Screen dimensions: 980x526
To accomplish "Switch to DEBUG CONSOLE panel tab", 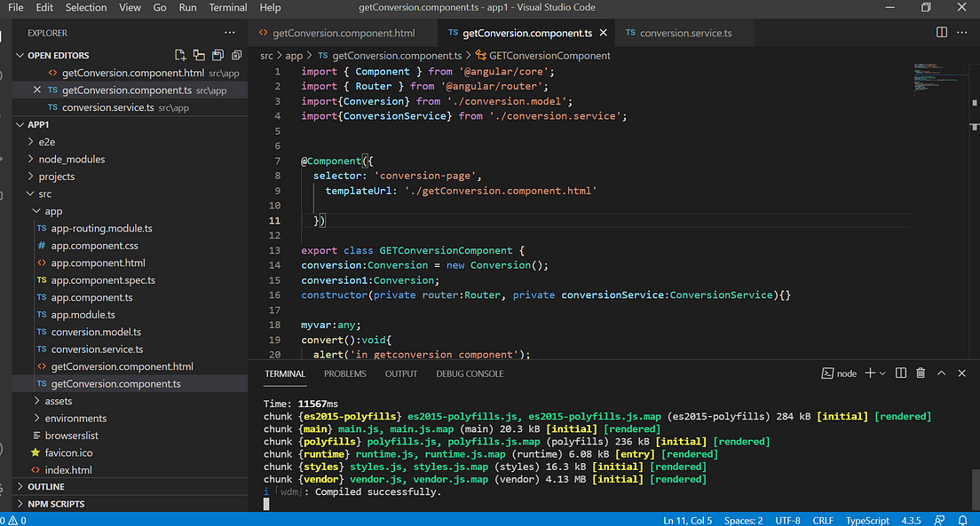I will [x=470, y=373].
